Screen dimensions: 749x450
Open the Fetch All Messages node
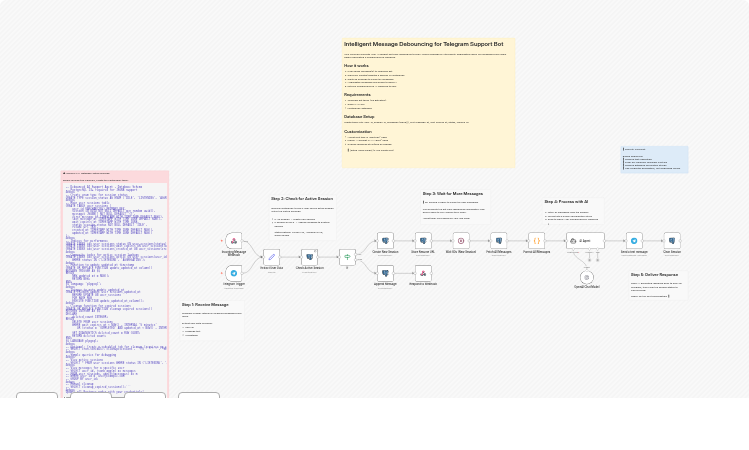click(x=498, y=240)
